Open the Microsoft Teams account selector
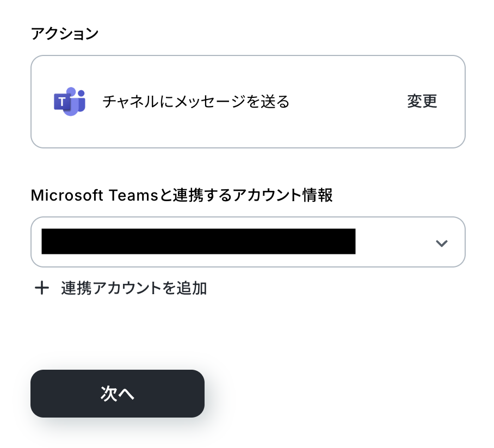Image resolution: width=494 pixels, height=448 pixels. (248, 242)
